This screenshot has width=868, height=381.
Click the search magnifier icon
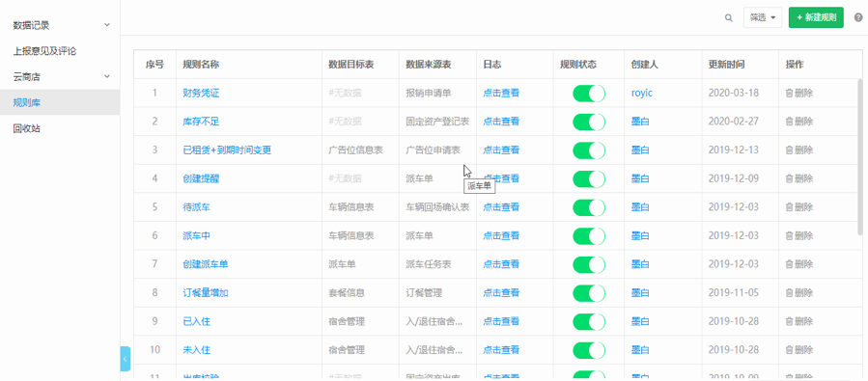[729, 17]
